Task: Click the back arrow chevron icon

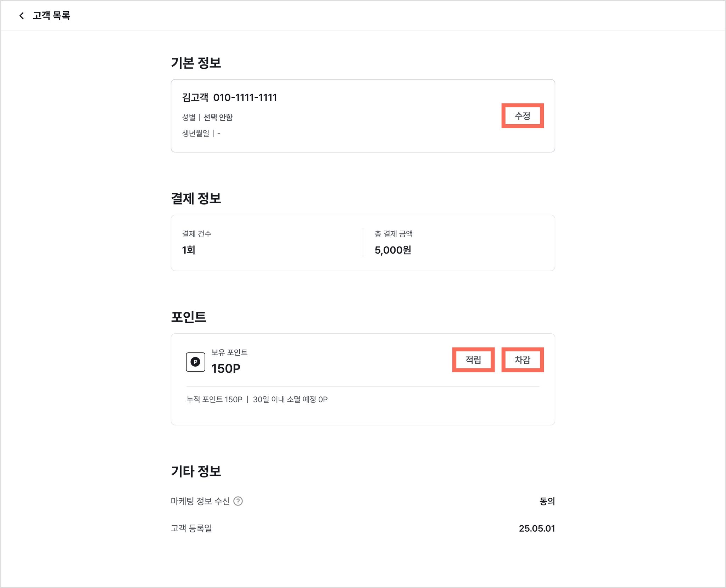Action: [x=22, y=16]
